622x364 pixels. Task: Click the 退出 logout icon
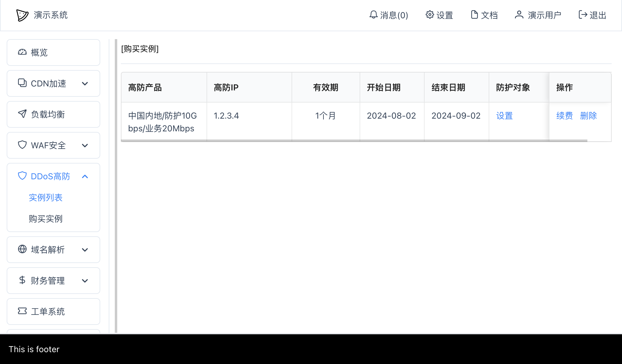click(x=583, y=15)
